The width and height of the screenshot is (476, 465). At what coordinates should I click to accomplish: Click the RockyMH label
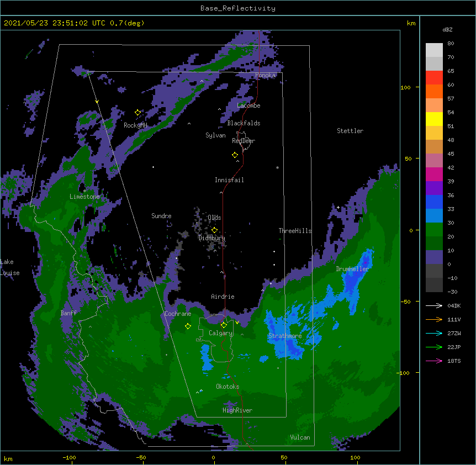pos(135,125)
